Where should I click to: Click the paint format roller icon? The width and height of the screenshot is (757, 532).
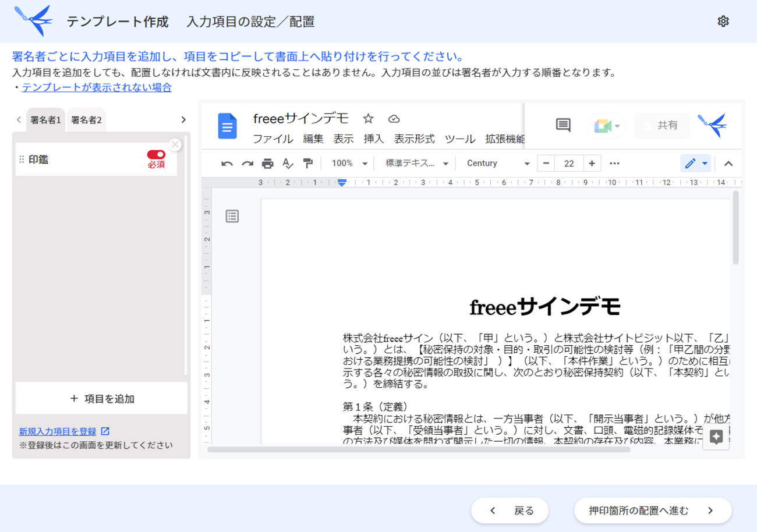point(308,164)
